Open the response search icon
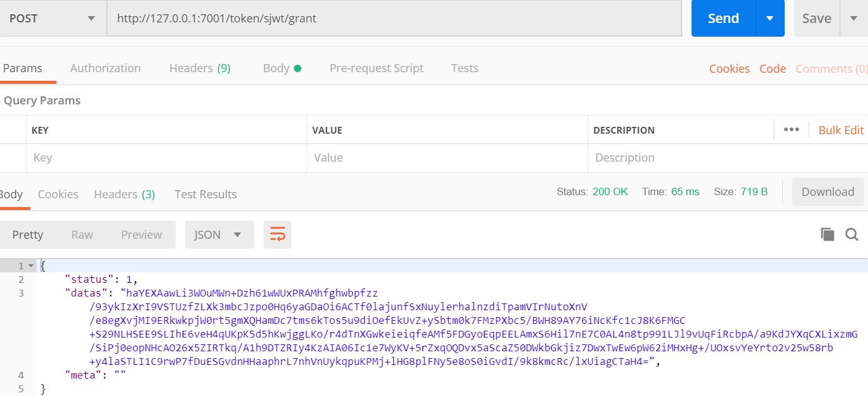Viewport: 868px width, 396px height. click(x=851, y=234)
